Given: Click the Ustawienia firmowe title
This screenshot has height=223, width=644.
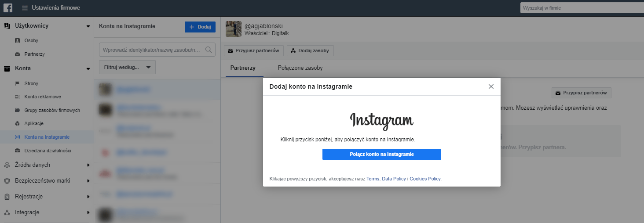Looking at the screenshot, I should coord(56,8).
